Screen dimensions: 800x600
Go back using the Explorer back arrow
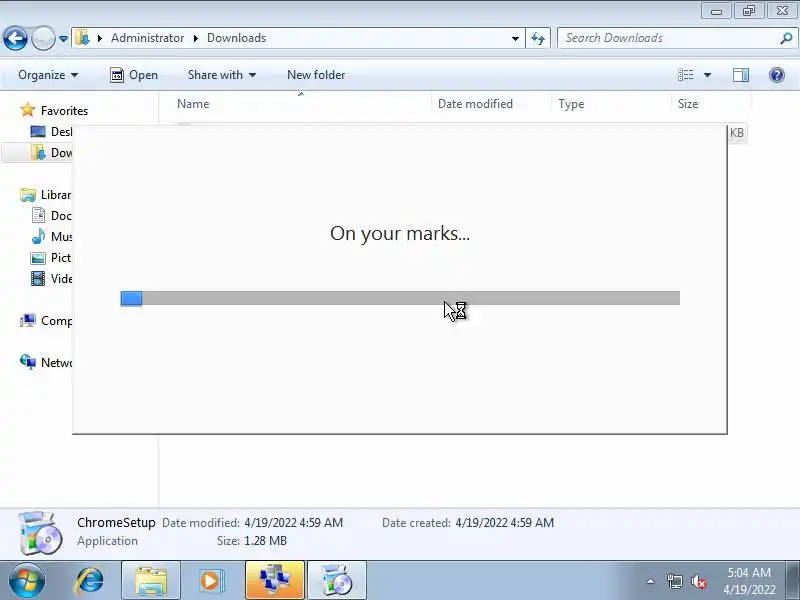click(x=15, y=38)
